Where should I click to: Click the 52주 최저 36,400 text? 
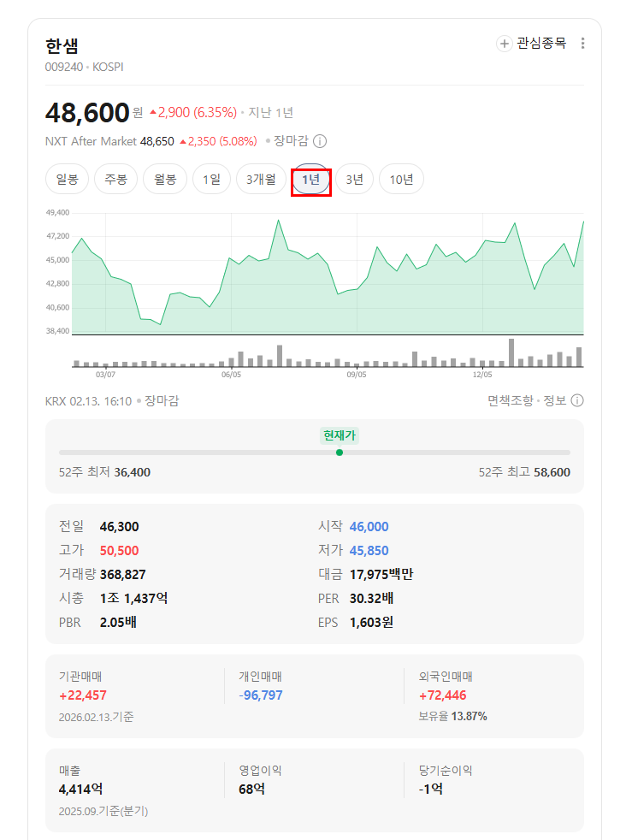click(x=104, y=472)
